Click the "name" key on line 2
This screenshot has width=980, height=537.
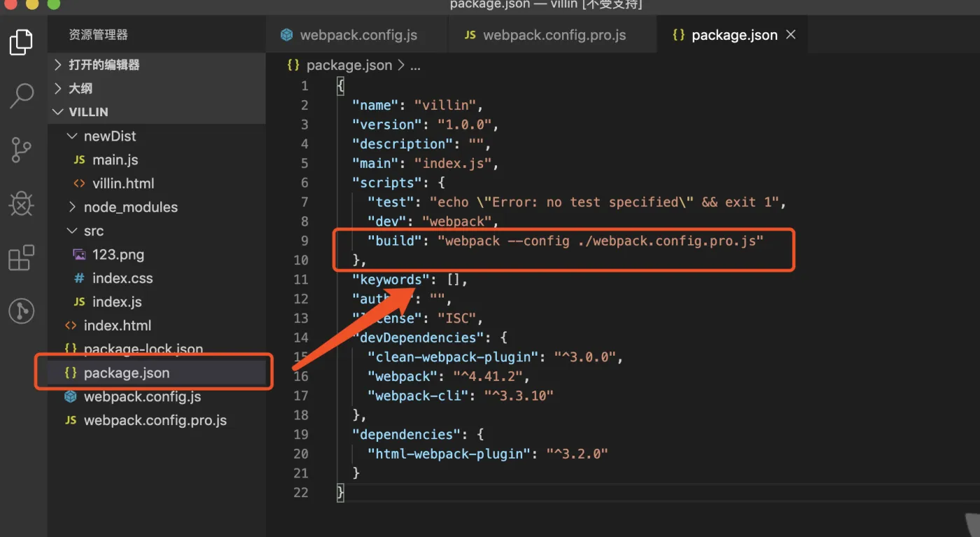(375, 105)
